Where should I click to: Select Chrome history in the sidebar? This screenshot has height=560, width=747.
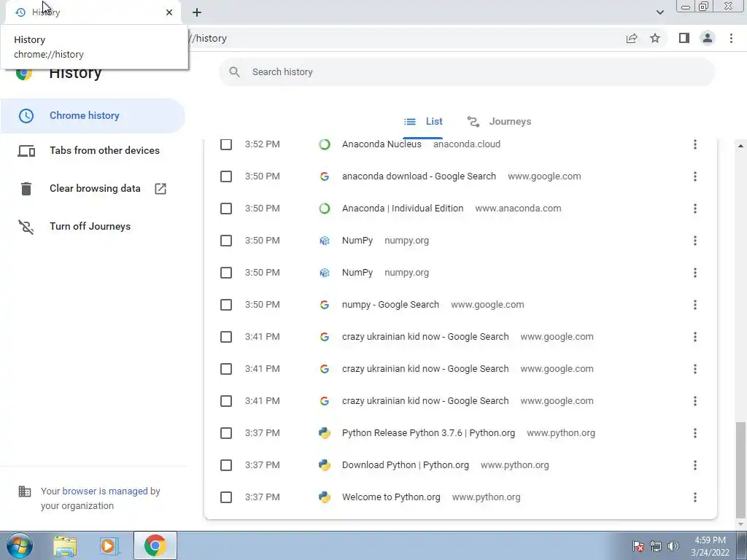[x=93, y=116]
